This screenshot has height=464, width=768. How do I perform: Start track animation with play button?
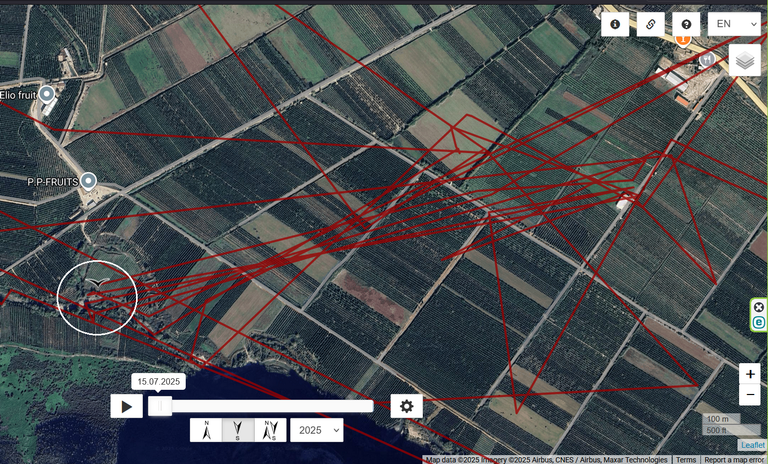126,406
